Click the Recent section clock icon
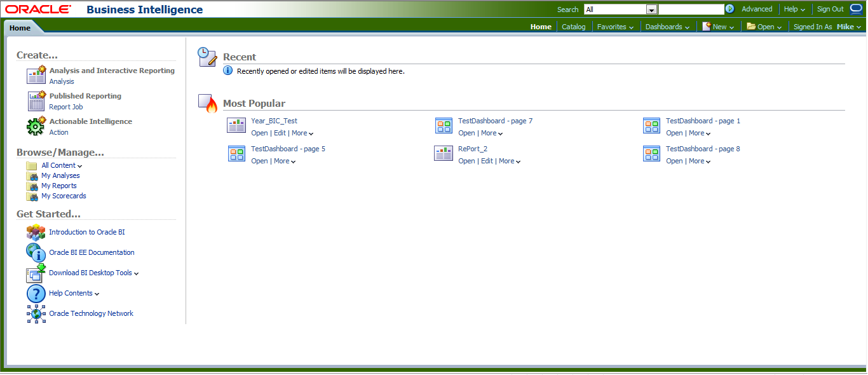 (x=207, y=57)
